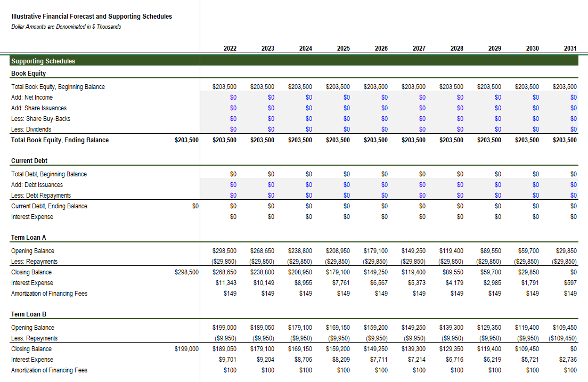Click Term Loan A interest expense $5,373
588x382 pixels.
pyautogui.click(x=416, y=283)
